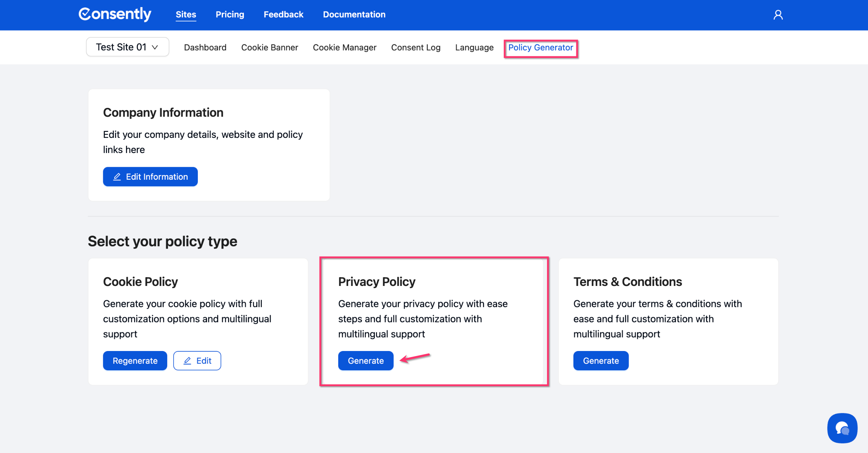The image size is (868, 453).
Task: Generate the Terms & Conditions
Action: coord(601,361)
